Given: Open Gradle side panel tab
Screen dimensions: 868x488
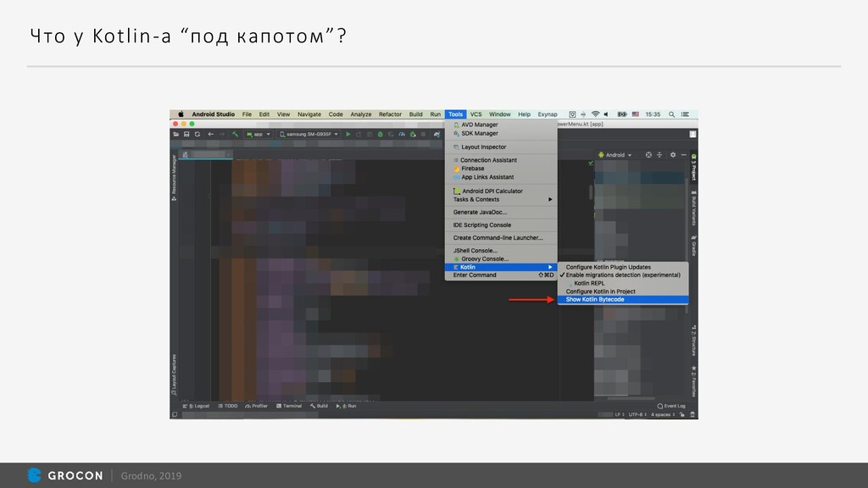Looking at the screenshot, I should point(693,246).
